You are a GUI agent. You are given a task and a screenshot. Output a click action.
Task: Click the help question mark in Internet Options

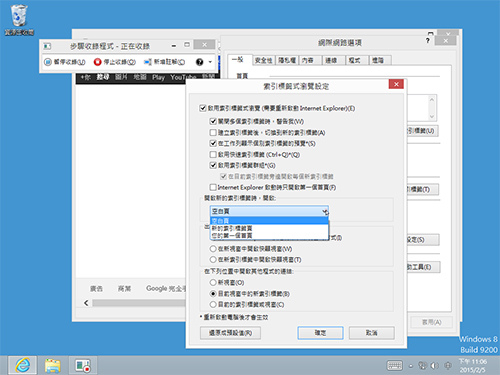pyautogui.click(x=427, y=41)
